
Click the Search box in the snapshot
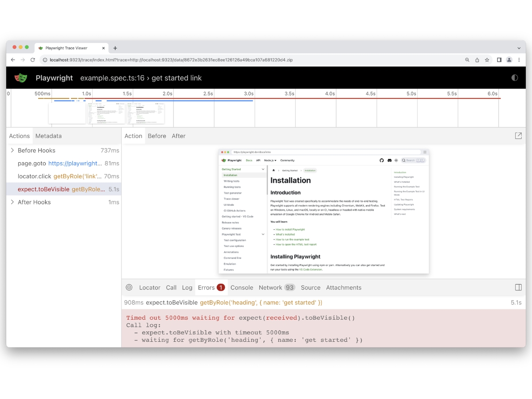click(413, 160)
